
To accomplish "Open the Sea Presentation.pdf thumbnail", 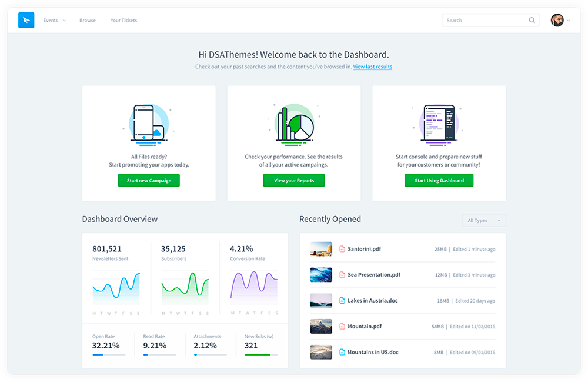I will 321,275.
